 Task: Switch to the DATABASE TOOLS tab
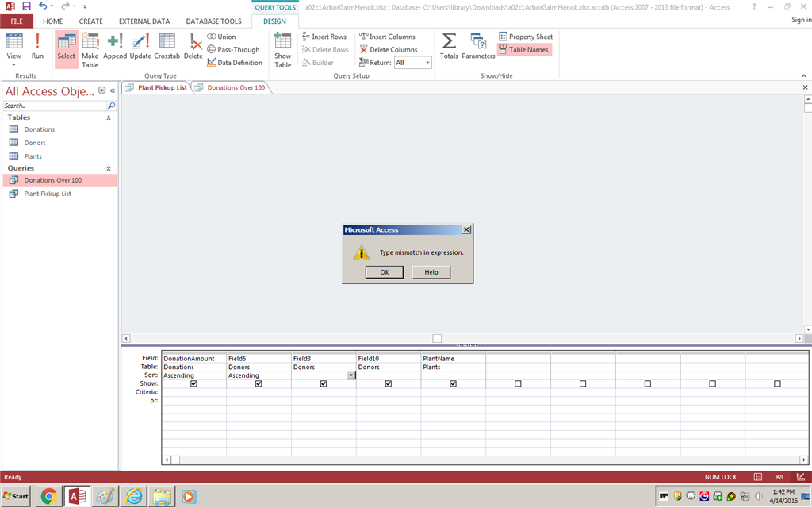214,21
